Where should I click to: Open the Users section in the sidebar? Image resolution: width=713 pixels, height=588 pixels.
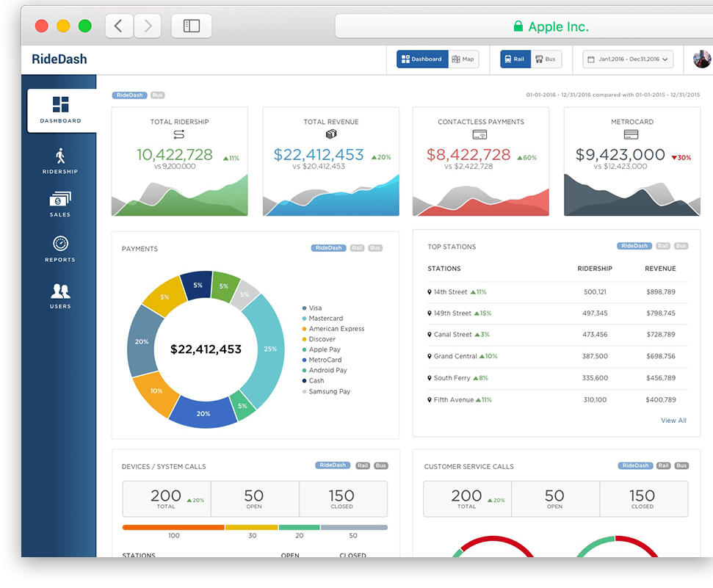point(59,290)
